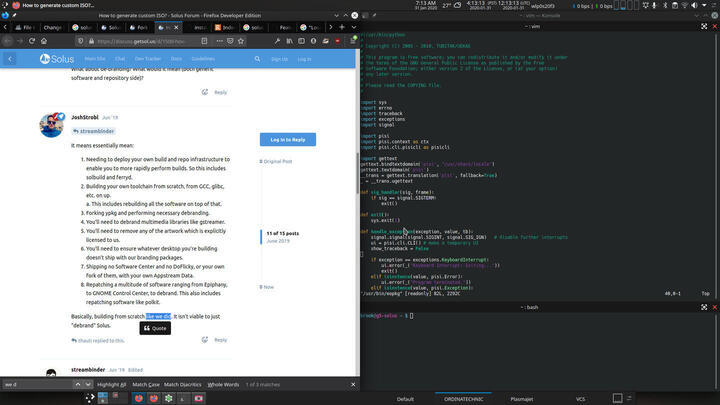
Task: Open Bluetooth tray icon
Action: point(665,6)
